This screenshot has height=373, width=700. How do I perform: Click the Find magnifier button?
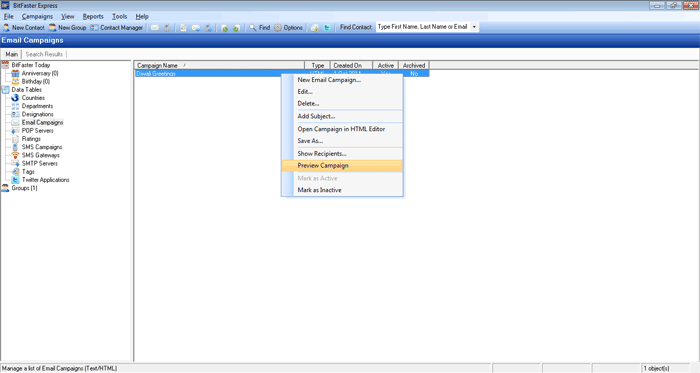coord(259,28)
